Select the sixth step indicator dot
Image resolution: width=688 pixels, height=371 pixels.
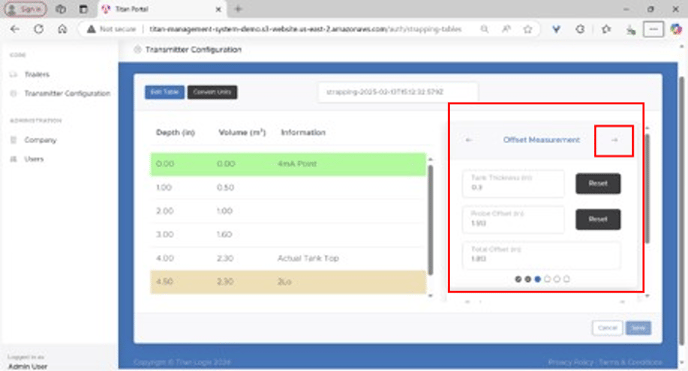tap(566, 279)
